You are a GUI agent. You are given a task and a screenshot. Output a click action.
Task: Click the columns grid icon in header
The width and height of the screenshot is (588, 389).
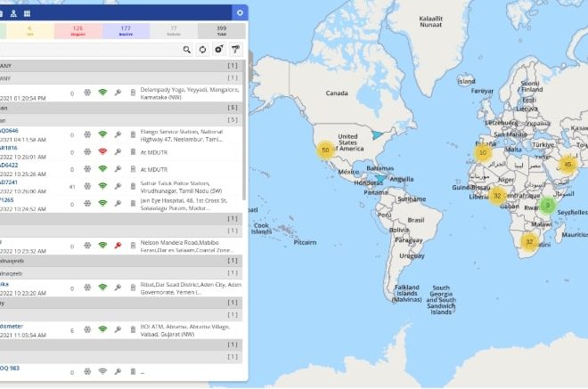pos(27,13)
